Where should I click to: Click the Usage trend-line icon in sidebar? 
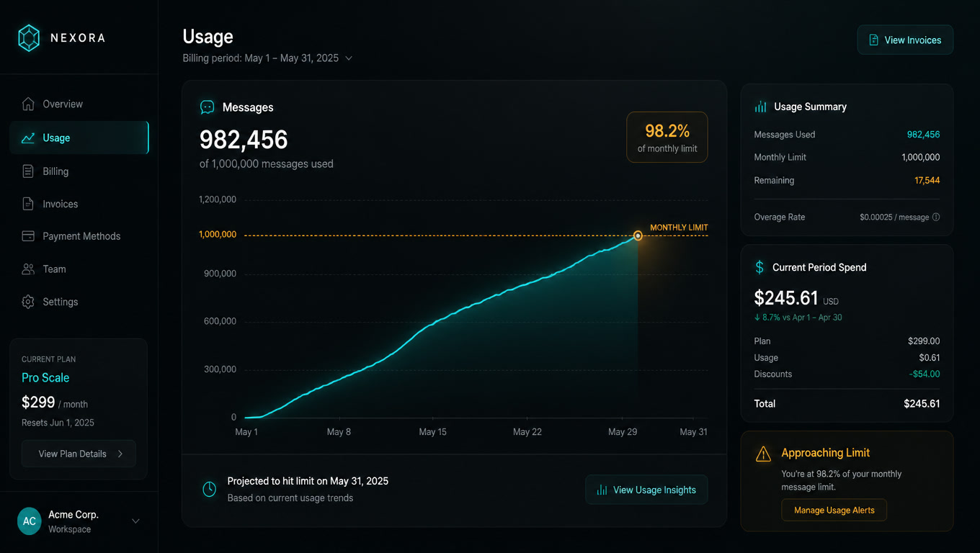28,138
